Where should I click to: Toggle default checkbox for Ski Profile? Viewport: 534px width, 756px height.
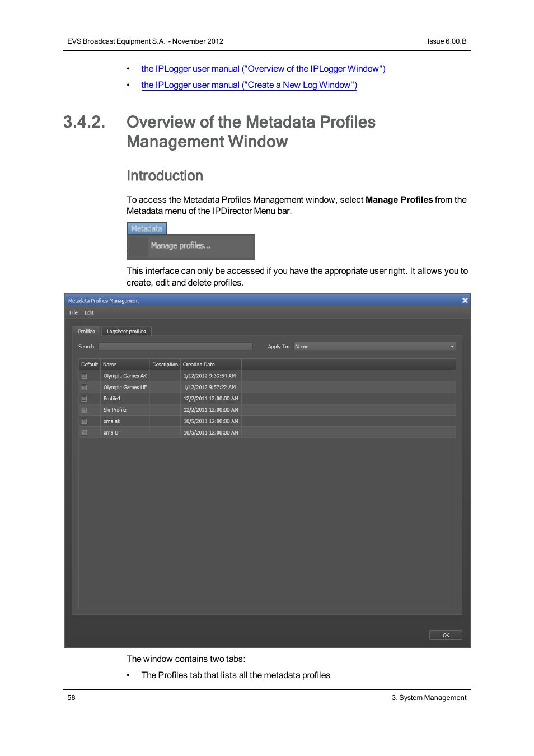[x=84, y=410]
